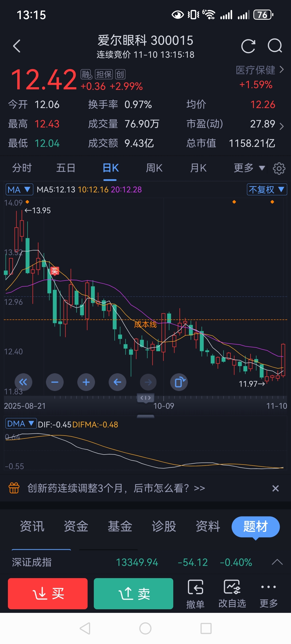Refresh the stock quote data
The width and height of the screenshot is (291, 644).
(x=248, y=46)
